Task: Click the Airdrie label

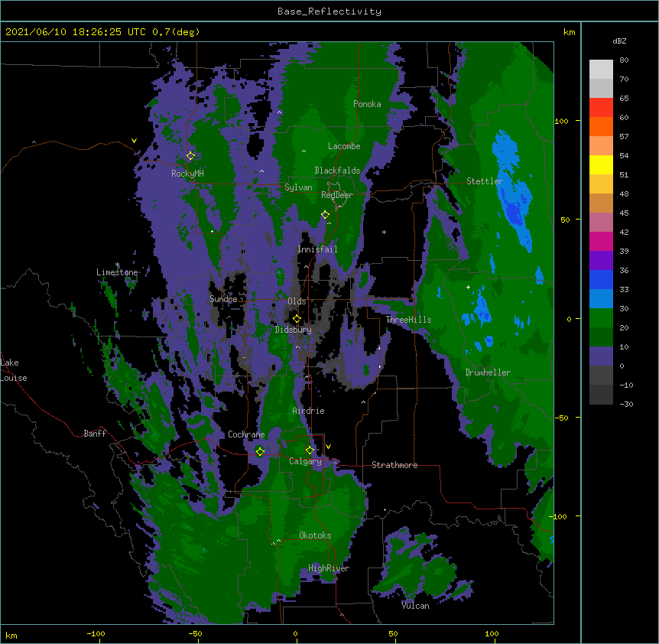Action: [x=309, y=411]
